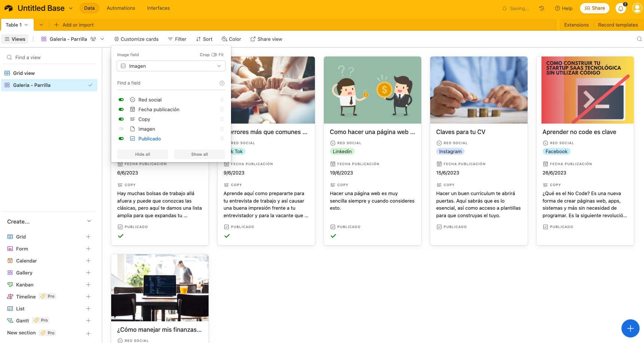Click the Find a field input
Image resolution: width=644 pixels, height=343 pixels.
(x=167, y=83)
